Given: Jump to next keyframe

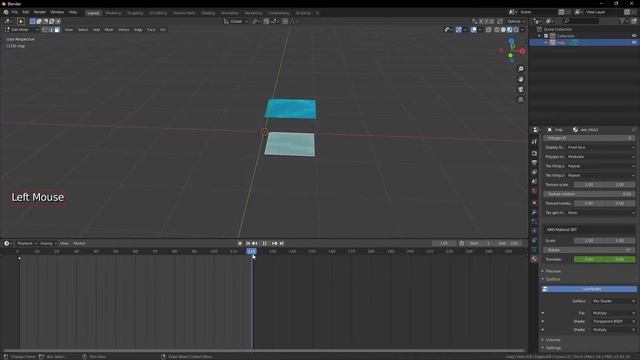Looking at the screenshot, I should (274, 243).
